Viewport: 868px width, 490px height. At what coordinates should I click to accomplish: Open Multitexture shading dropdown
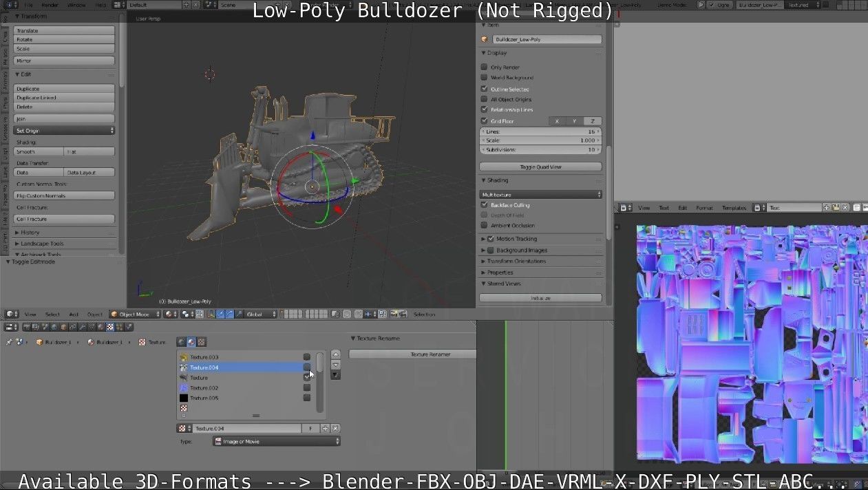coord(540,195)
